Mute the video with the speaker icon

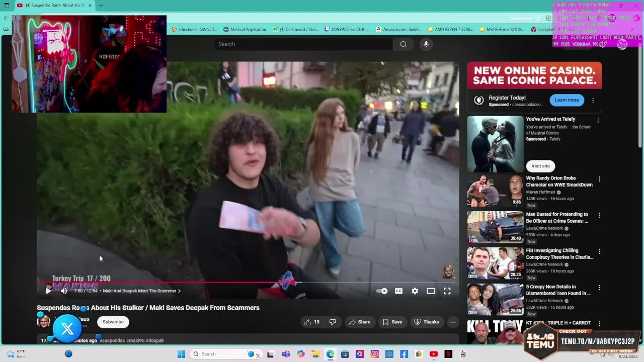point(64,291)
